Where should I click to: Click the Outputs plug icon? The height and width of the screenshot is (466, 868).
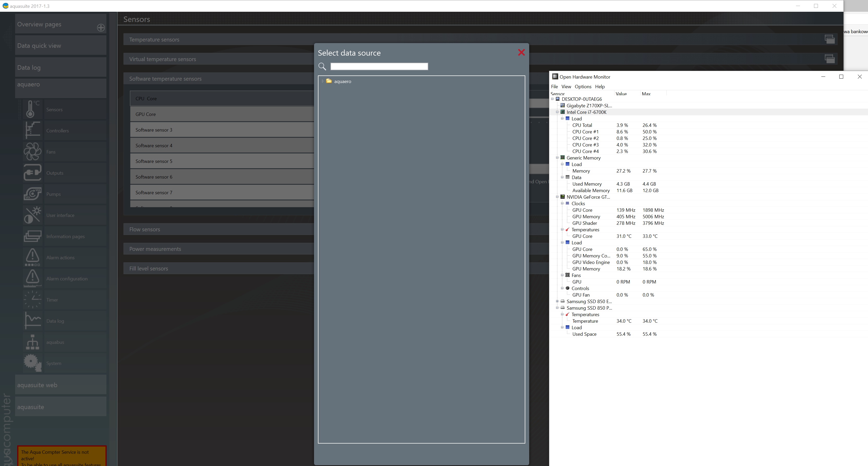(32, 173)
